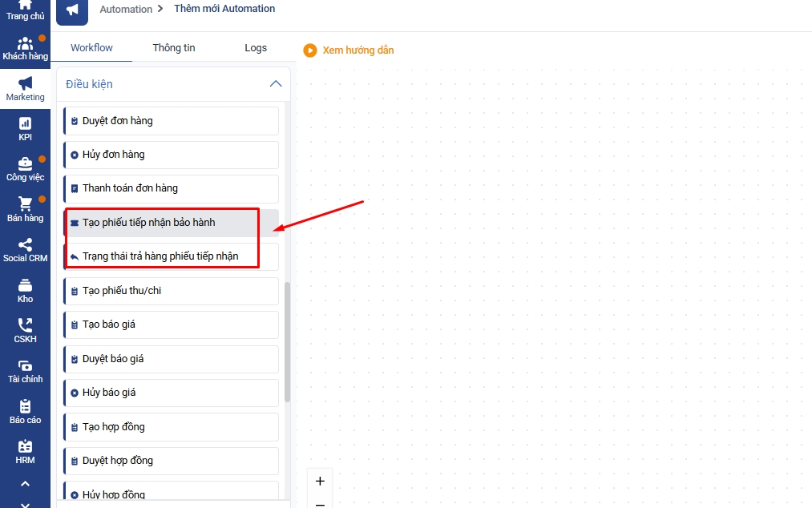Select Hủy hợp đồng condition
This screenshot has height=508, width=812.
(171, 491)
